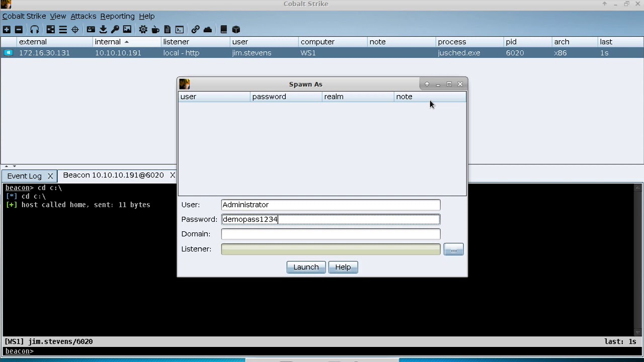Screen dimensions: 644x362
Task: Open the Credentials ID card icon
Action: click(x=91, y=30)
